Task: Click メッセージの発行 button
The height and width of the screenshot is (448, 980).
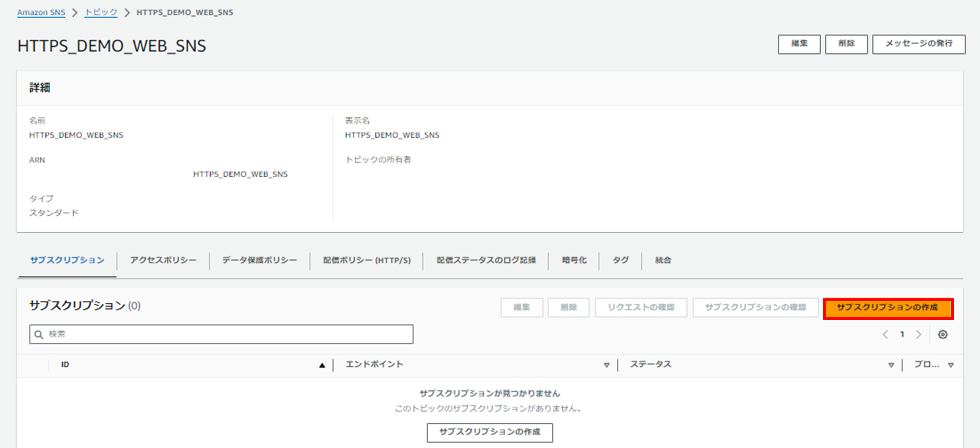Action: [919, 44]
